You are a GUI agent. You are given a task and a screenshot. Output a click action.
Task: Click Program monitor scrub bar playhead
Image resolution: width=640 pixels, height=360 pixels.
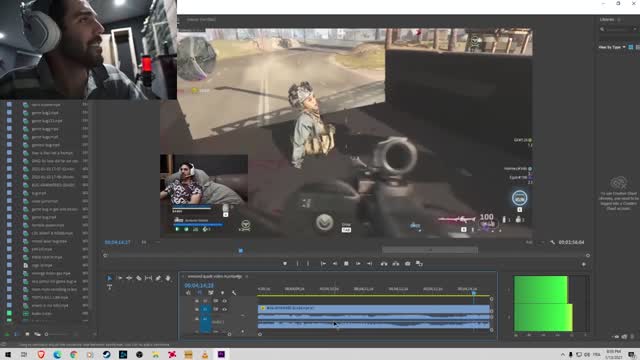241,251
